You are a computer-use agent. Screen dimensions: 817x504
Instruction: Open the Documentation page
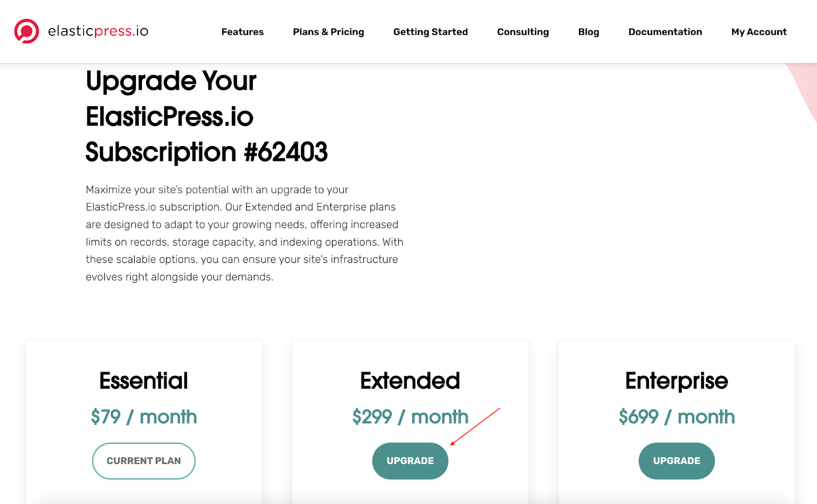665,32
